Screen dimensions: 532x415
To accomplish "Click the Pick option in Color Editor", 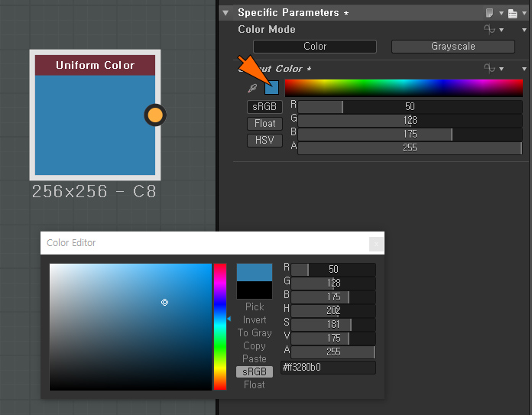I will (x=255, y=306).
